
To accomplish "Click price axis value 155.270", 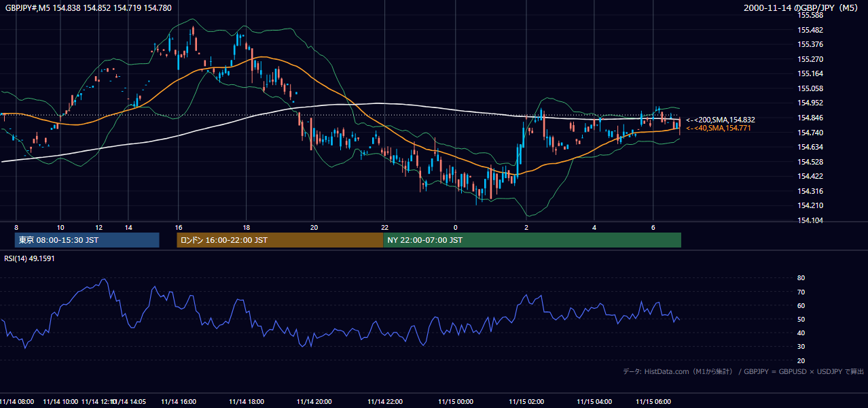I will click(810, 59).
